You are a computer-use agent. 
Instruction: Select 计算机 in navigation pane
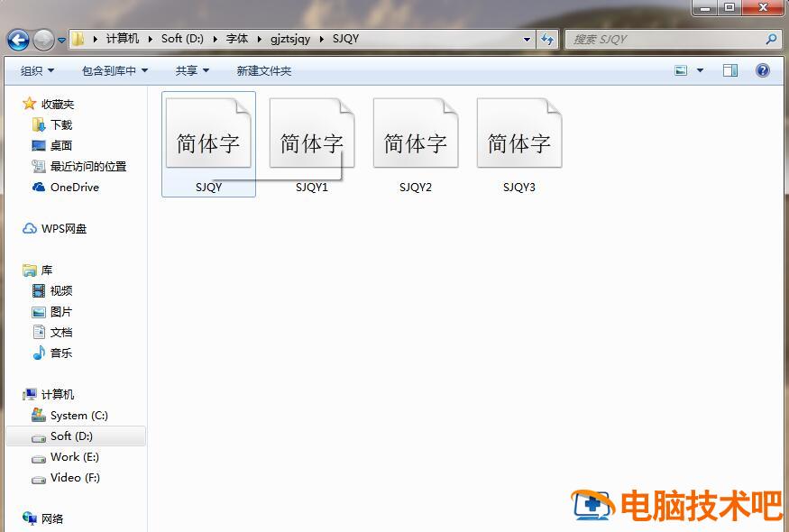coord(58,395)
